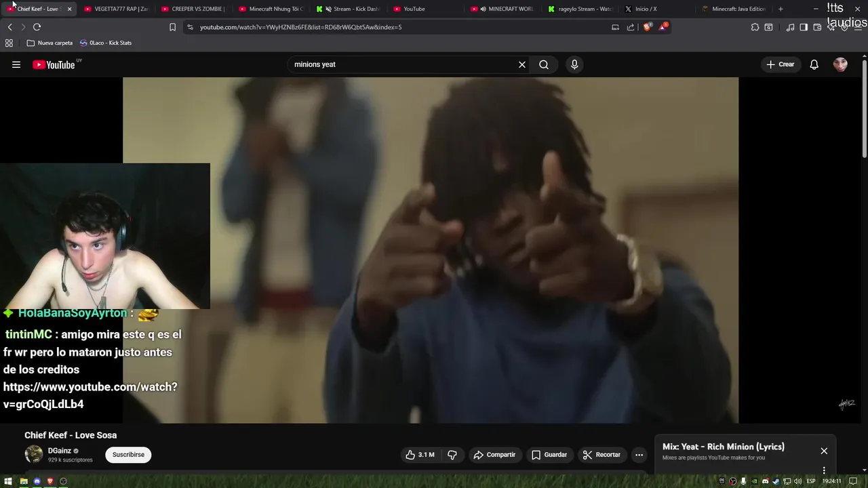Image resolution: width=868 pixels, height=488 pixels.
Task: Open File Explorer from taskbar
Action: [x=24, y=481]
